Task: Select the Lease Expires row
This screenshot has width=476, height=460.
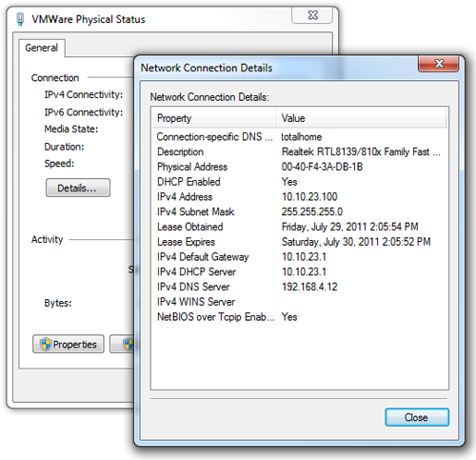Action: (299, 242)
